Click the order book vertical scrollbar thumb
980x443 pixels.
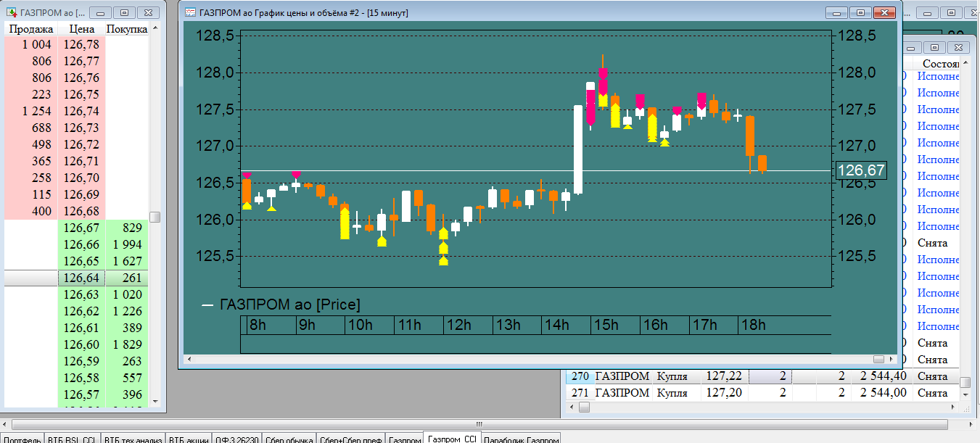pyautogui.click(x=155, y=217)
